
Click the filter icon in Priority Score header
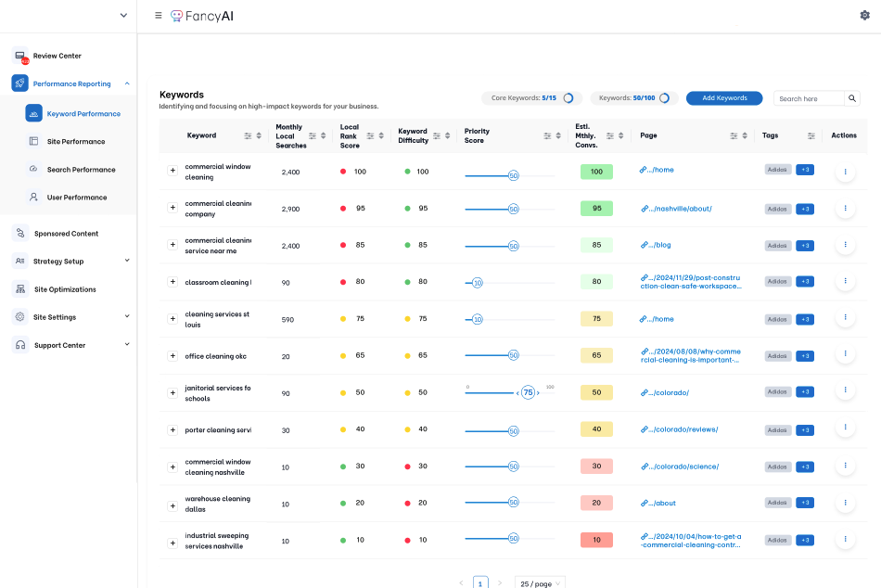coord(546,135)
